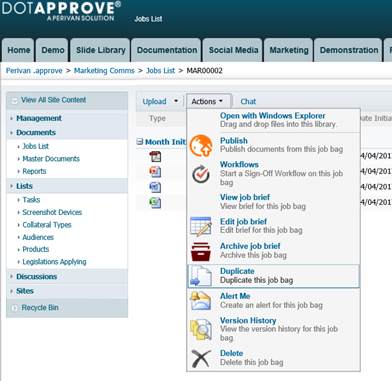Click the Duplicate pages icon
392x381 pixels.
[201, 276]
